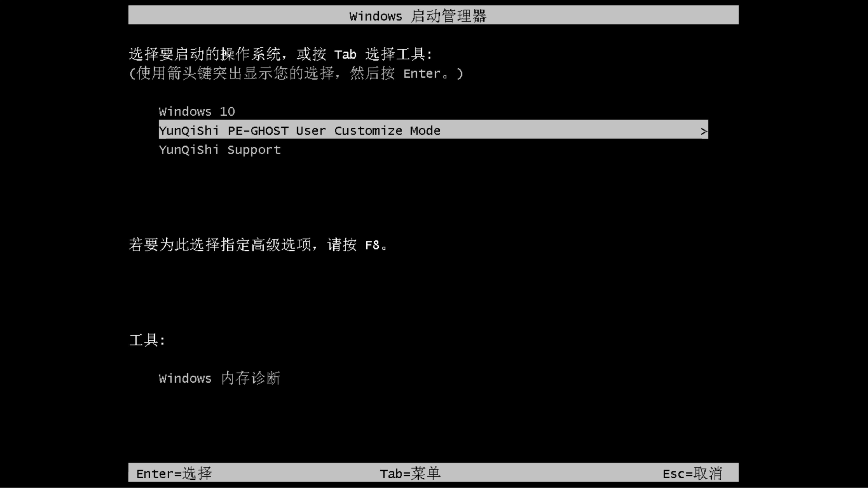
Task: Navigate to Windows 10 entry
Action: [197, 111]
